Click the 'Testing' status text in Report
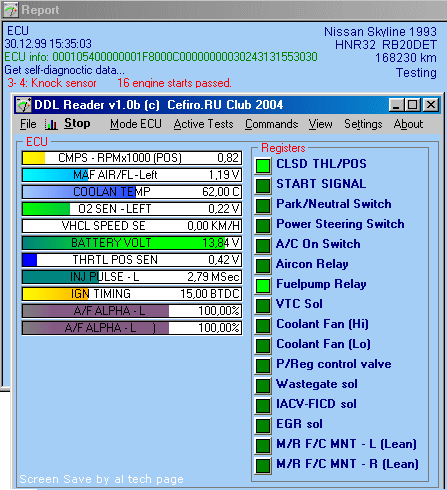The height and width of the screenshot is (490, 447). (x=416, y=73)
